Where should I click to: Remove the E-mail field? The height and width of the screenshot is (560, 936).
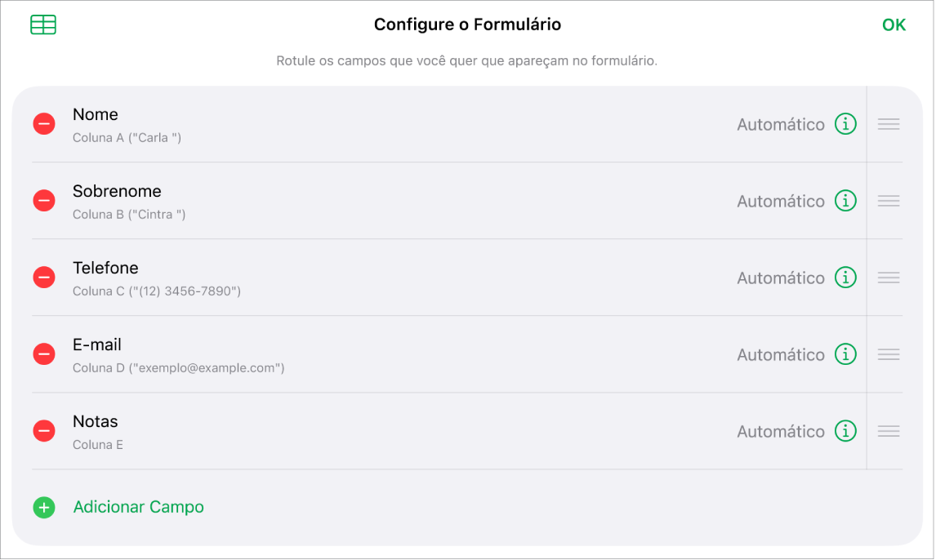(43, 353)
